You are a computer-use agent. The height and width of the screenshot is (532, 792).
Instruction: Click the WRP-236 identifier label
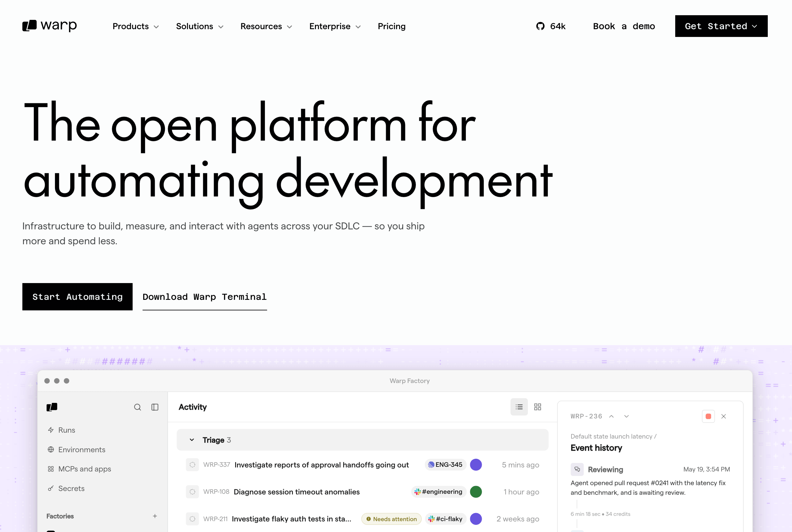click(586, 416)
